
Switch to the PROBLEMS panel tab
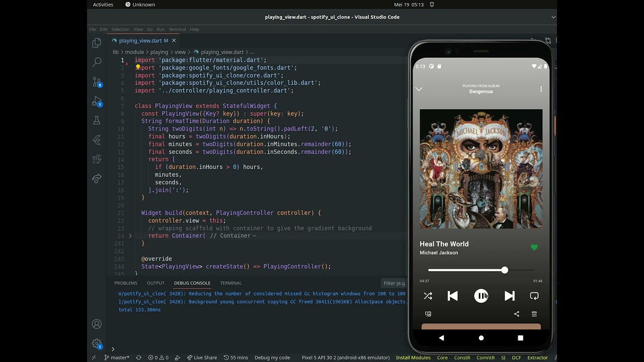click(126, 283)
